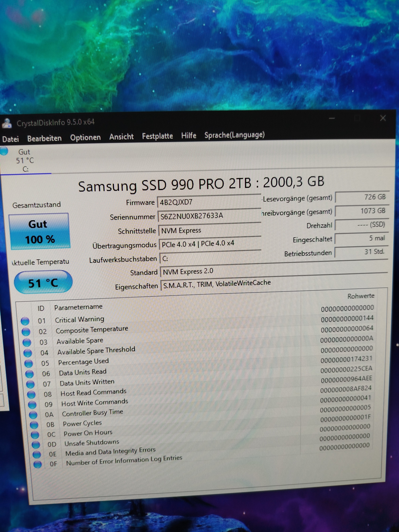
Task: Click the 51 °C temperature button
Action: (x=43, y=283)
